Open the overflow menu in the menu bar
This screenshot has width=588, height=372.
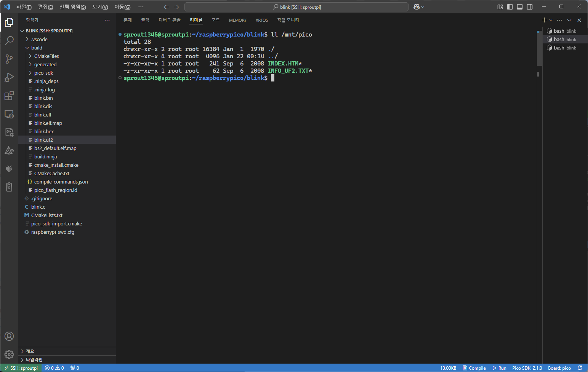(x=141, y=7)
